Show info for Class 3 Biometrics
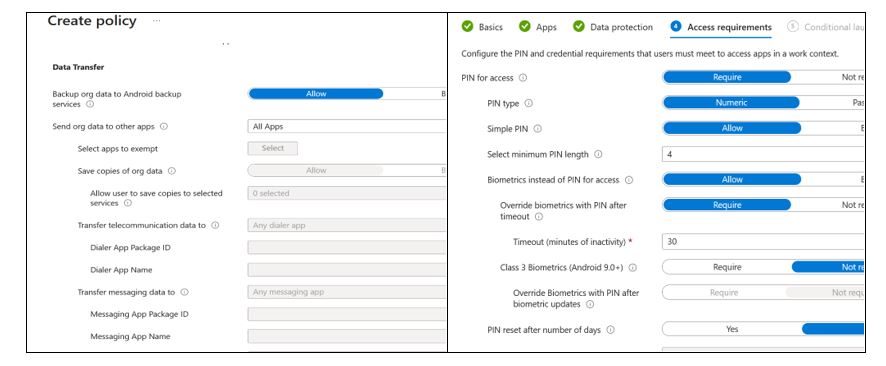 633,268
